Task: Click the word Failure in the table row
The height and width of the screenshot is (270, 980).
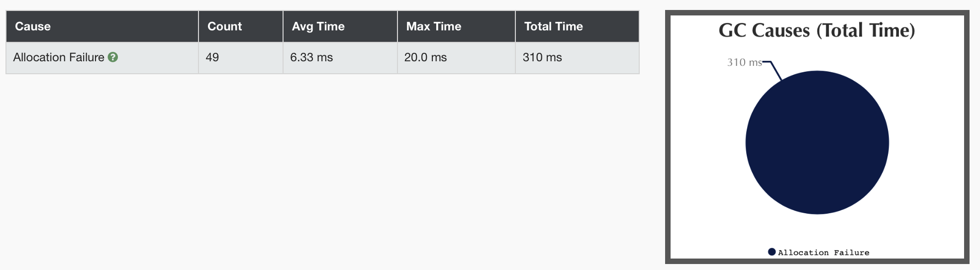Action: coord(87,57)
